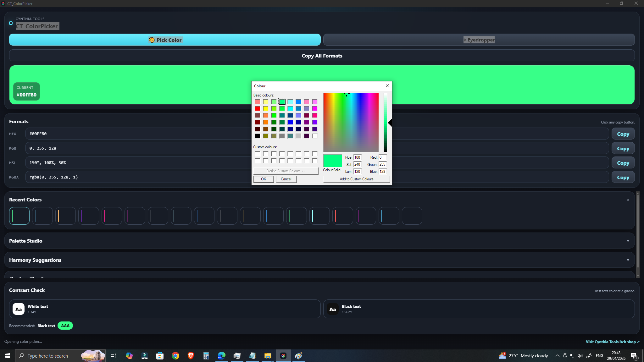644x362 pixels.
Task: Select the orange-striped recent color swatch
Action: [x=65, y=216]
